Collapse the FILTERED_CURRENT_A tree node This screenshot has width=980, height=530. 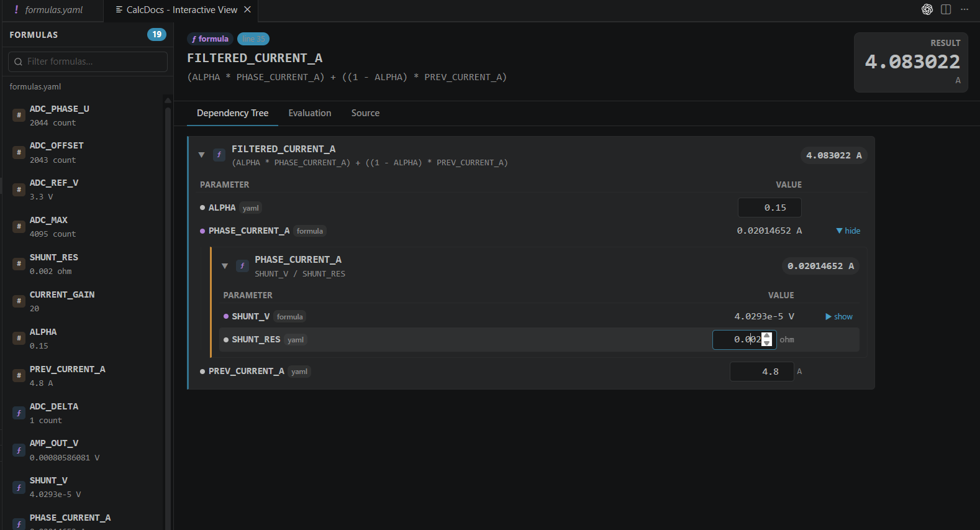click(x=201, y=155)
